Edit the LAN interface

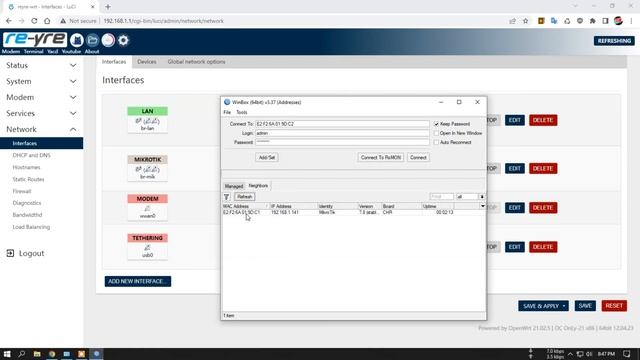coord(515,120)
